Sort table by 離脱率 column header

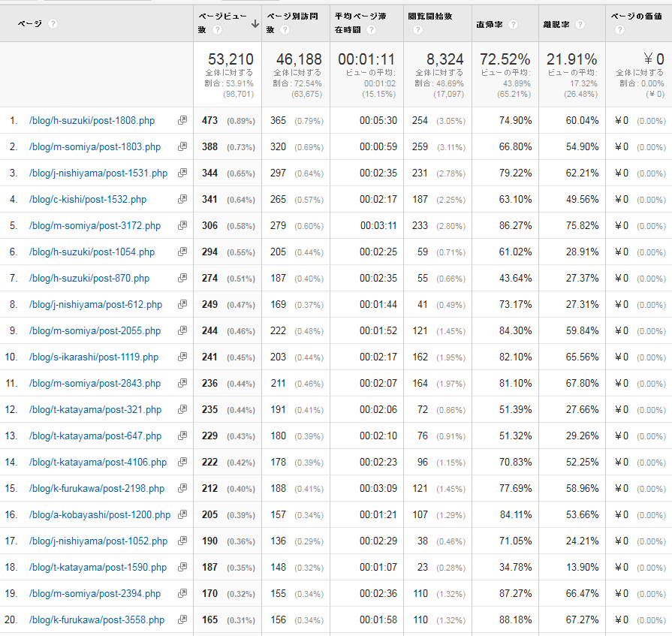[556, 25]
